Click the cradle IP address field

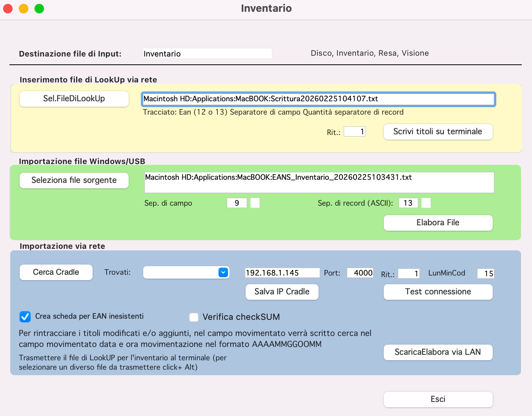pos(282,273)
